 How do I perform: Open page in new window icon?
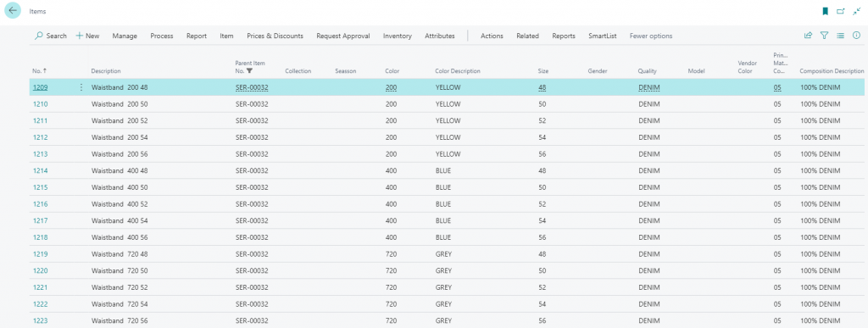841,11
